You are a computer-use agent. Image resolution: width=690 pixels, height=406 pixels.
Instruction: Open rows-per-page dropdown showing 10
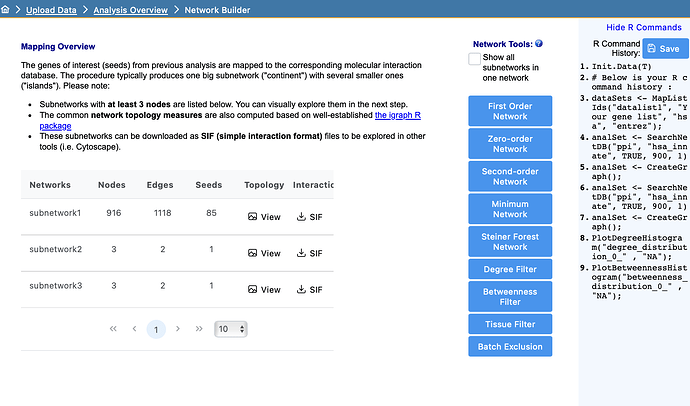point(230,329)
